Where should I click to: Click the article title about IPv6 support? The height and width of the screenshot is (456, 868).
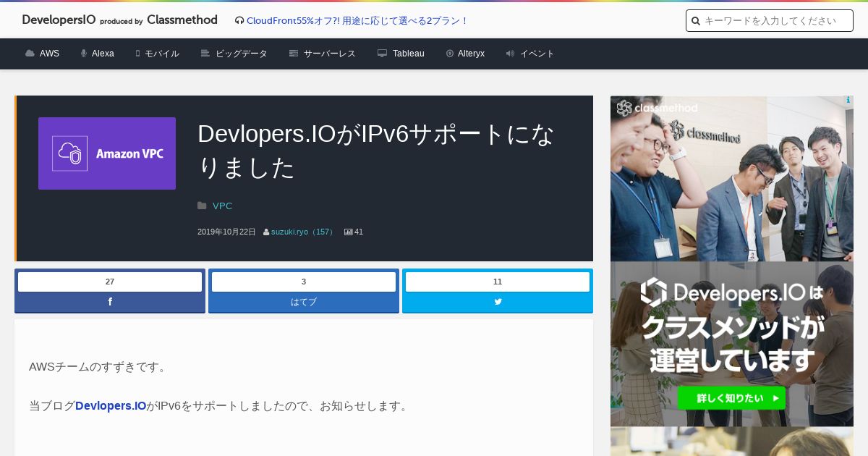(376, 151)
